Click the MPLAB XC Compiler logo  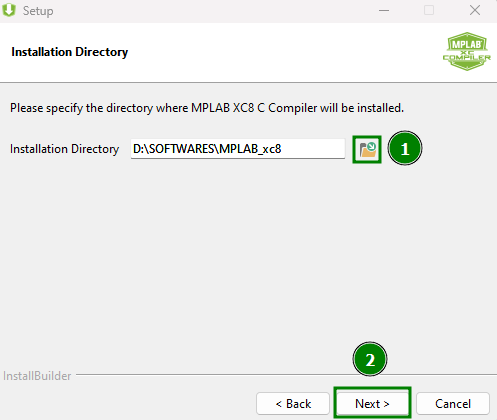tap(467, 51)
